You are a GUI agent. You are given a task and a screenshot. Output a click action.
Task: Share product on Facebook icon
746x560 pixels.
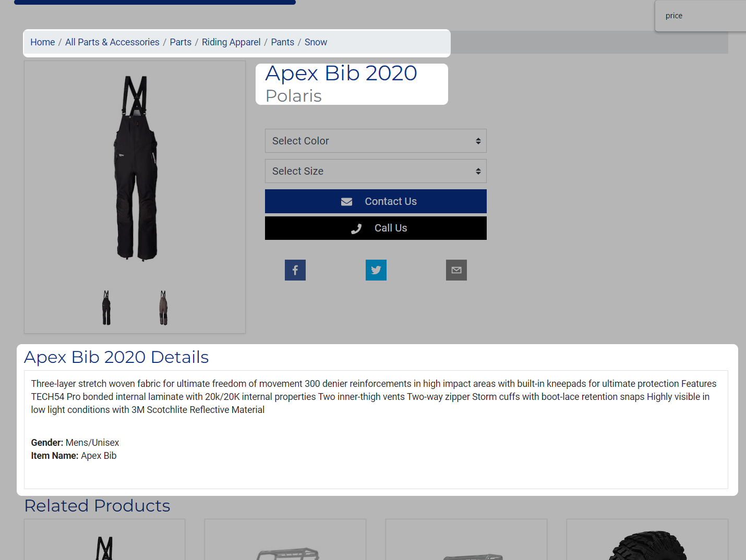(x=295, y=270)
